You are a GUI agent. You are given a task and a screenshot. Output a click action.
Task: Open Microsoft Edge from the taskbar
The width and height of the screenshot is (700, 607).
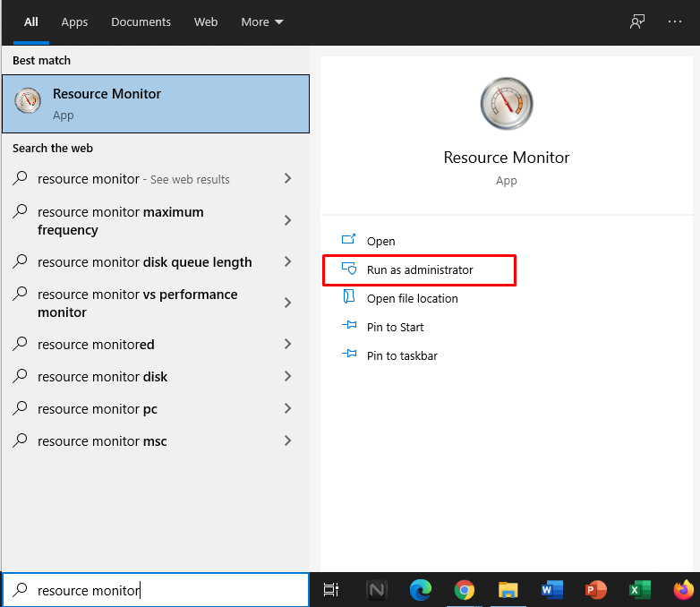(421, 590)
